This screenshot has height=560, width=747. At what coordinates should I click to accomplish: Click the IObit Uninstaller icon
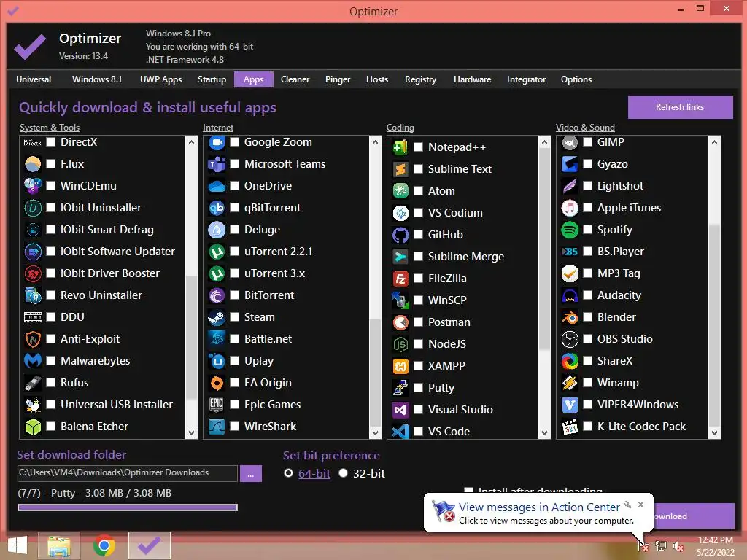[x=33, y=208]
